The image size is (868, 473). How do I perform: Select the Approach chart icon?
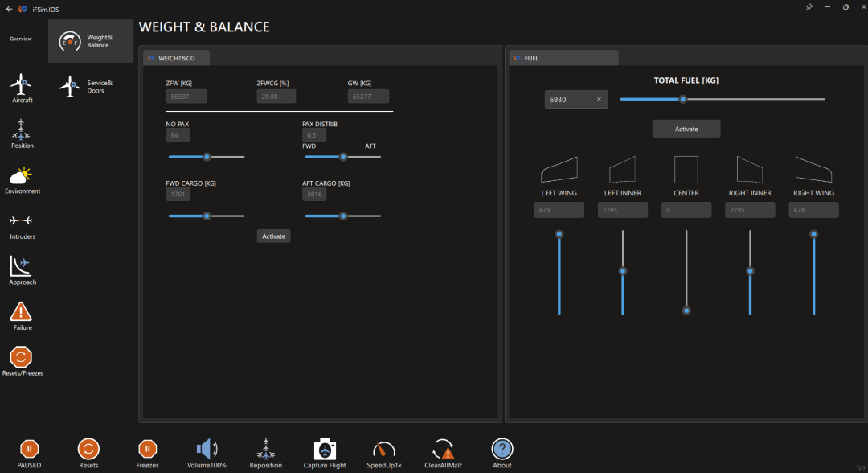click(x=22, y=268)
